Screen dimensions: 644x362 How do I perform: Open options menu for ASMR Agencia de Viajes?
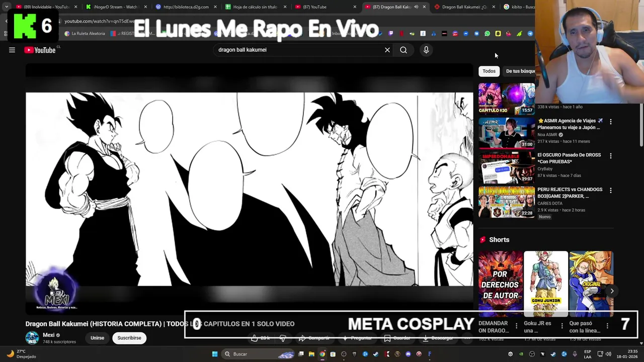coord(611,122)
